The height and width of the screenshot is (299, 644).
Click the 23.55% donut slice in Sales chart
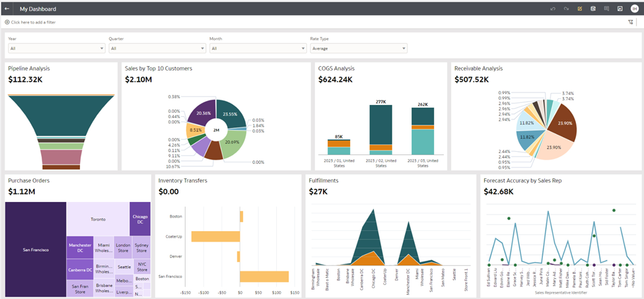click(x=229, y=114)
